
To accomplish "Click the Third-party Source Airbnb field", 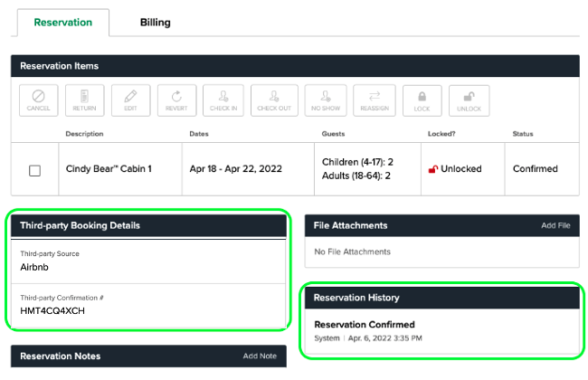I will click(36, 267).
